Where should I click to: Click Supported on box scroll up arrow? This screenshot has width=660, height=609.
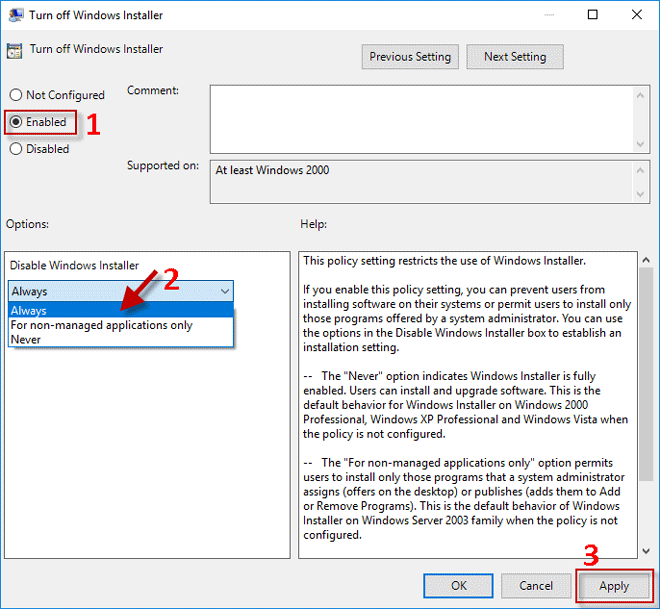point(641,170)
